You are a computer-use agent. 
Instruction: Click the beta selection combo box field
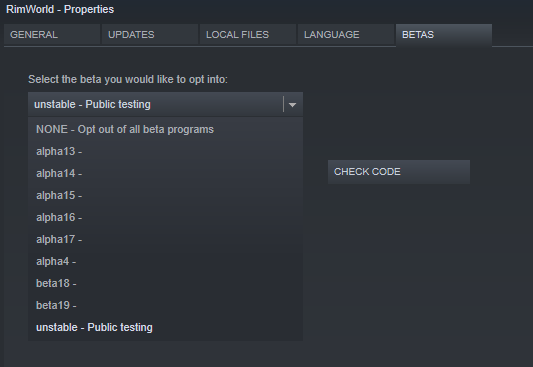coord(166,104)
